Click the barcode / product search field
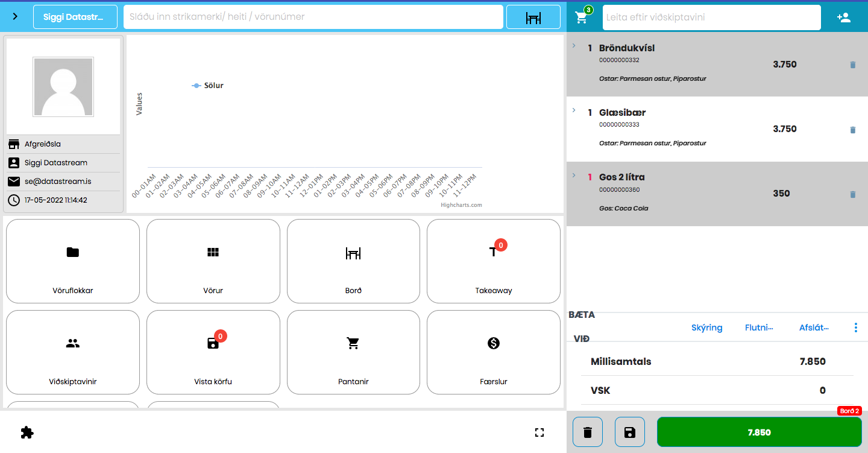Image resolution: width=868 pixels, height=453 pixels. coord(313,17)
